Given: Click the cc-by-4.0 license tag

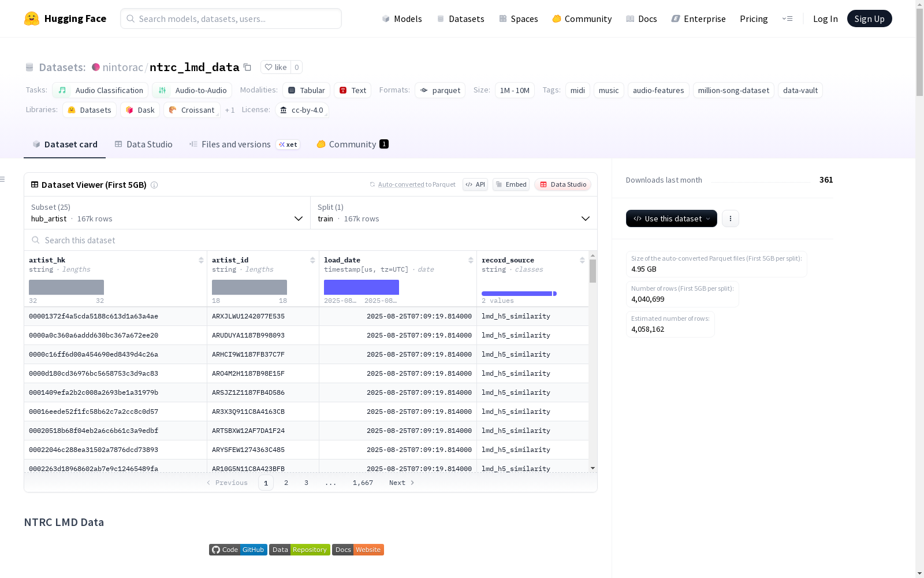Looking at the screenshot, I should [302, 110].
